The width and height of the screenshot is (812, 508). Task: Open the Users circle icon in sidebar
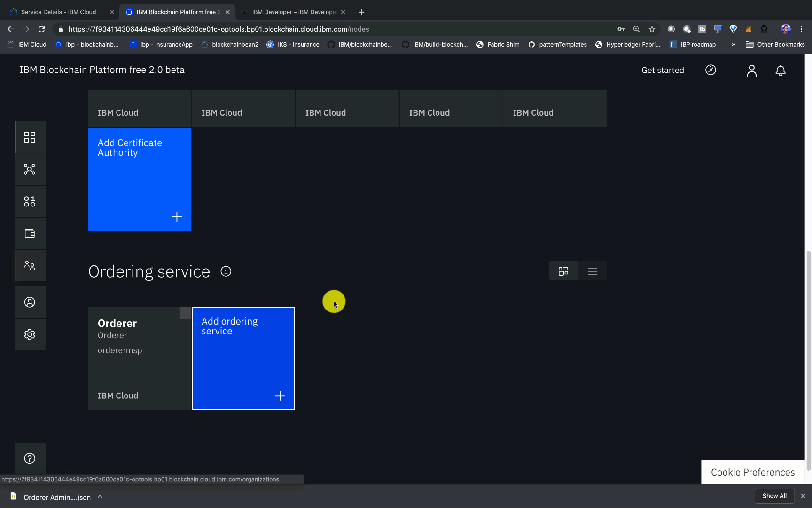pyautogui.click(x=30, y=302)
